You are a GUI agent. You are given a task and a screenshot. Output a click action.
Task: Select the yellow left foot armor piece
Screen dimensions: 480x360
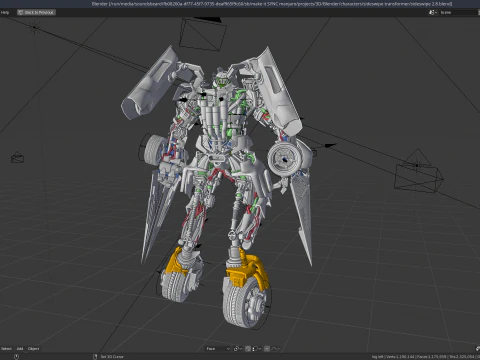[176, 262]
